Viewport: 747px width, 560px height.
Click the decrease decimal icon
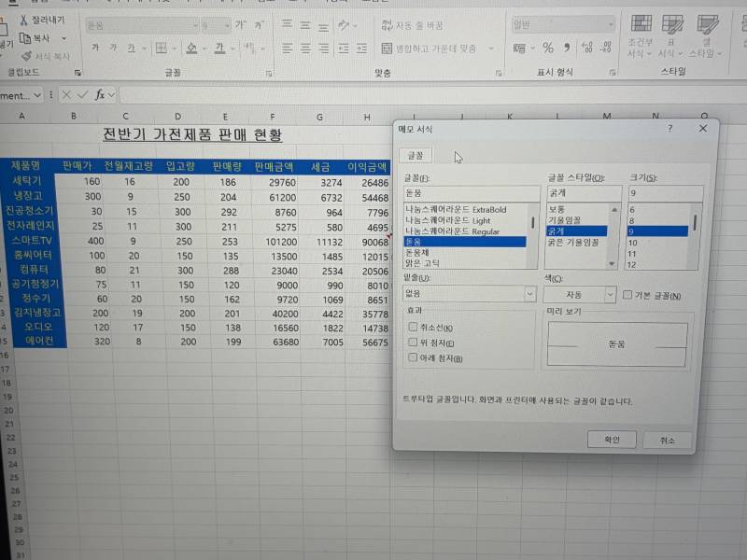606,48
